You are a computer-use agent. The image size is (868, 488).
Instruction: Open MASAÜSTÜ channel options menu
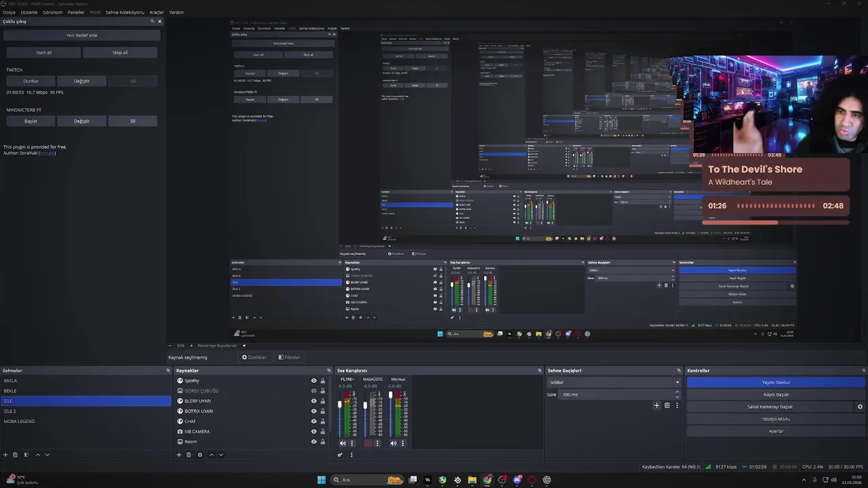[x=377, y=443]
